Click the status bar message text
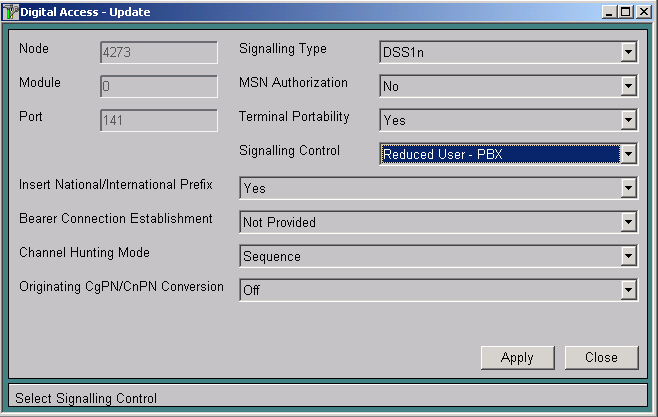This screenshot has height=417, width=658. click(x=86, y=398)
